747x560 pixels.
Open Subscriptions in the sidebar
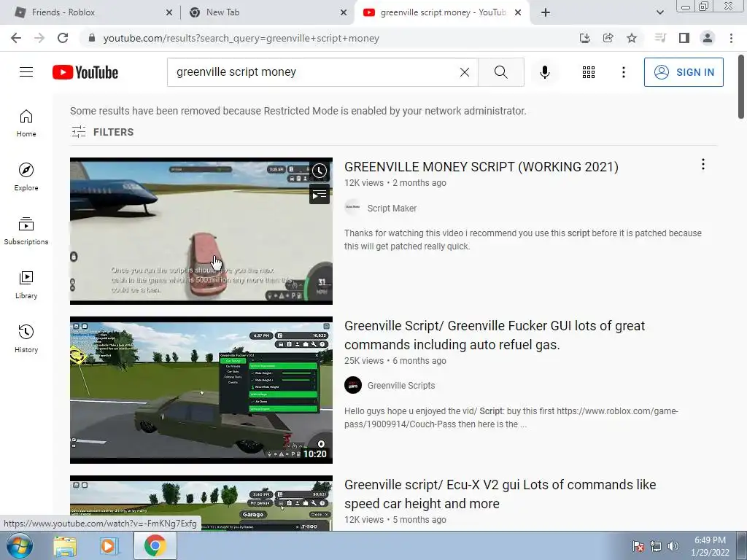(x=26, y=231)
